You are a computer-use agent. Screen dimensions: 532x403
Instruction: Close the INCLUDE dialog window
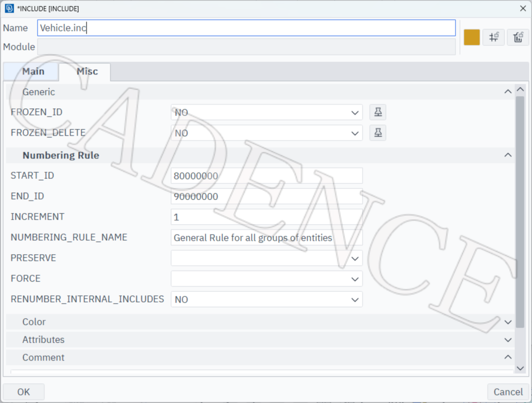(x=523, y=8)
